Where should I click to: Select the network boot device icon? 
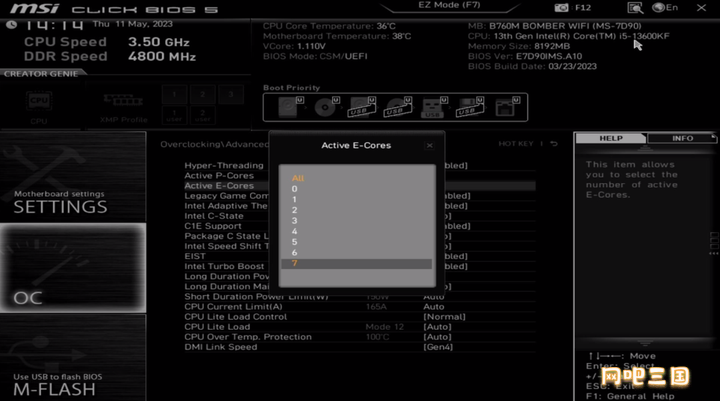point(507,107)
